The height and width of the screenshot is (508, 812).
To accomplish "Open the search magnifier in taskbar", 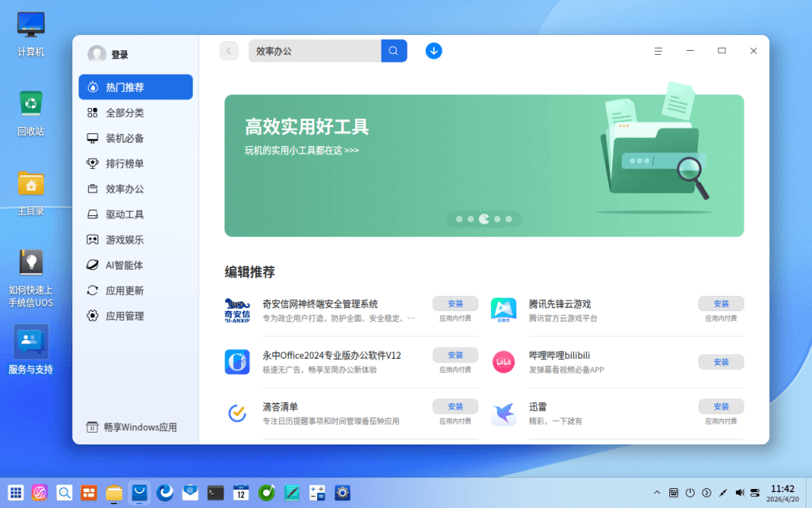I will 64,492.
